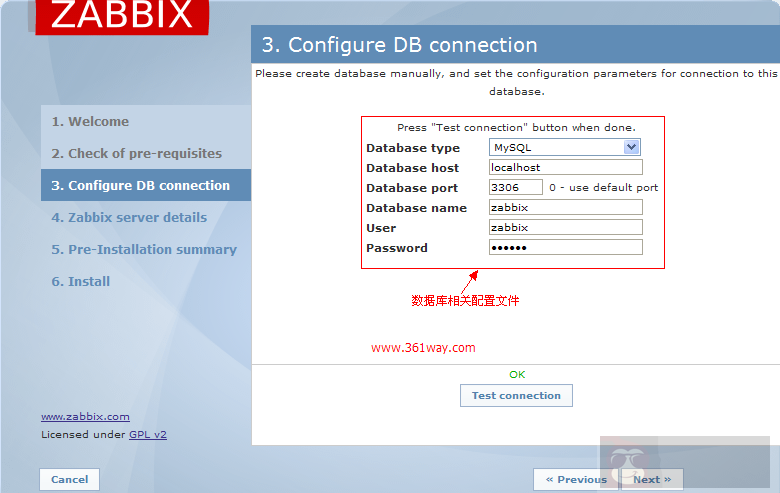Click the page heading '3. Configure DB connection'

pos(399,45)
